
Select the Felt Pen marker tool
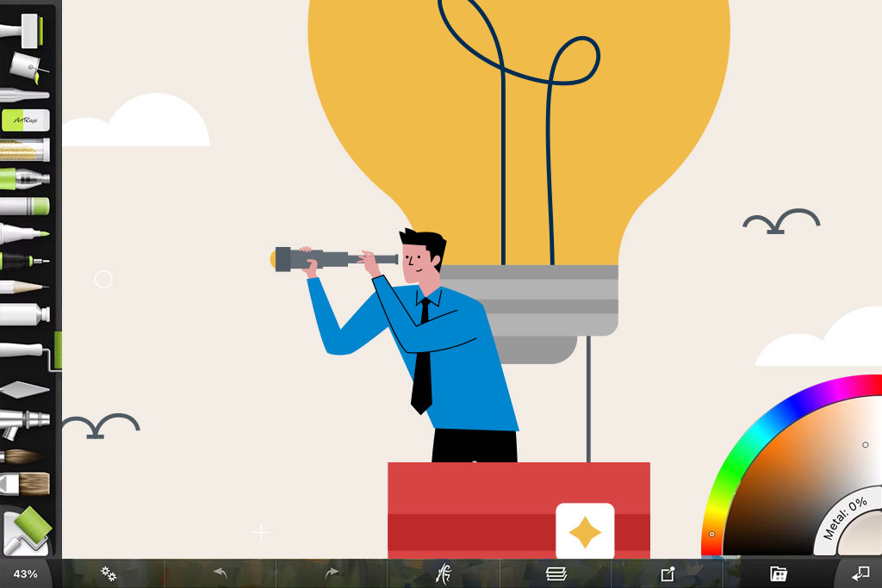pos(25,232)
